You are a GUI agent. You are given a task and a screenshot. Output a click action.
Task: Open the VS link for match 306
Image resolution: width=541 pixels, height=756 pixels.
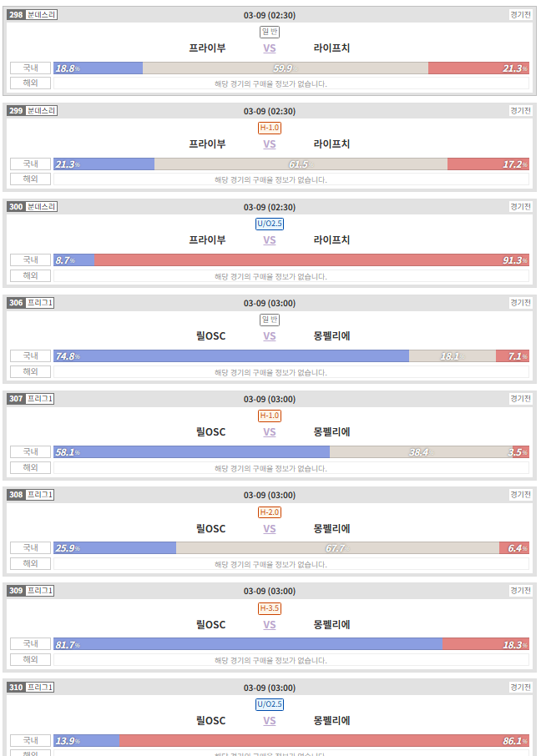click(270, 336)
